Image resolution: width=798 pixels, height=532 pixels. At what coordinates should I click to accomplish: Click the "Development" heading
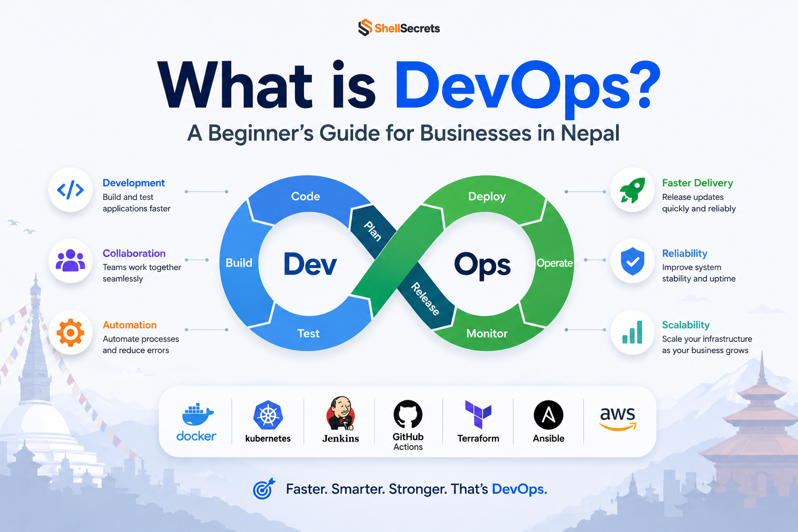point(134,183)
